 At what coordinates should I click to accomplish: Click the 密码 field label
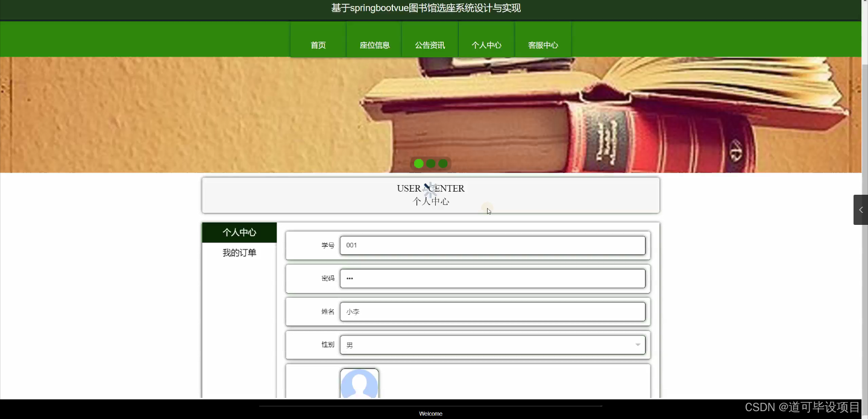point(328,279)
